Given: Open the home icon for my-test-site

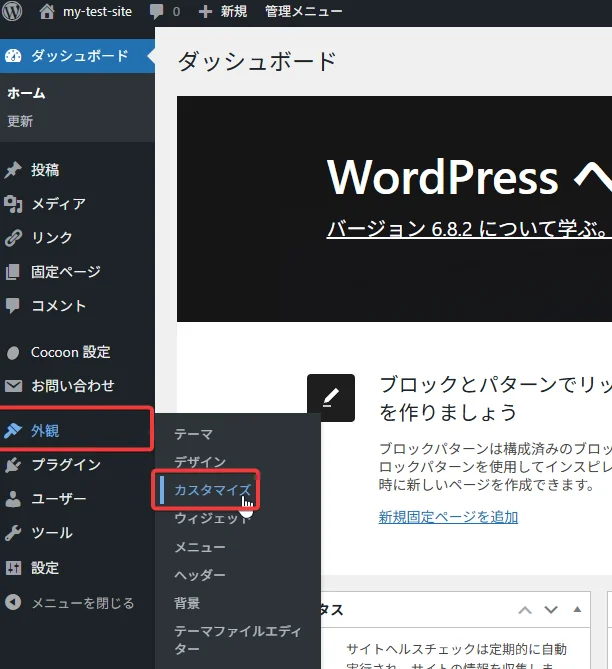Looking at the screenshot, I should [47, 12].
